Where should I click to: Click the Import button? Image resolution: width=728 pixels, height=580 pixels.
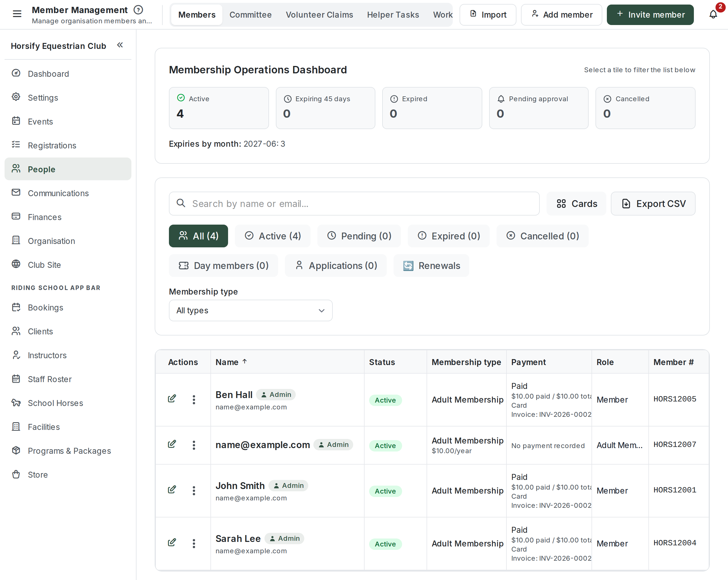point(488,14)
